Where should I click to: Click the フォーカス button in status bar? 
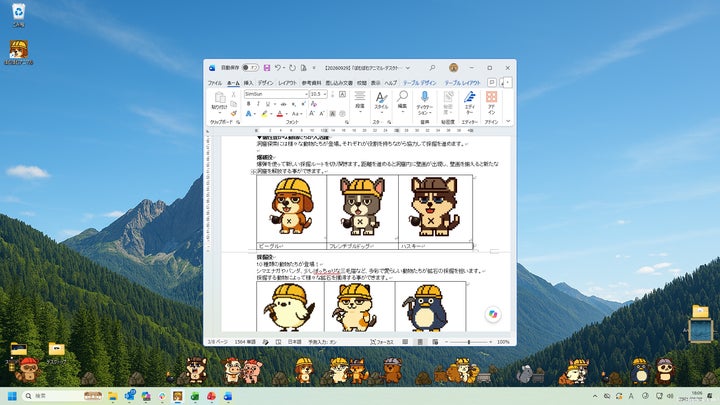coord(382,342)
